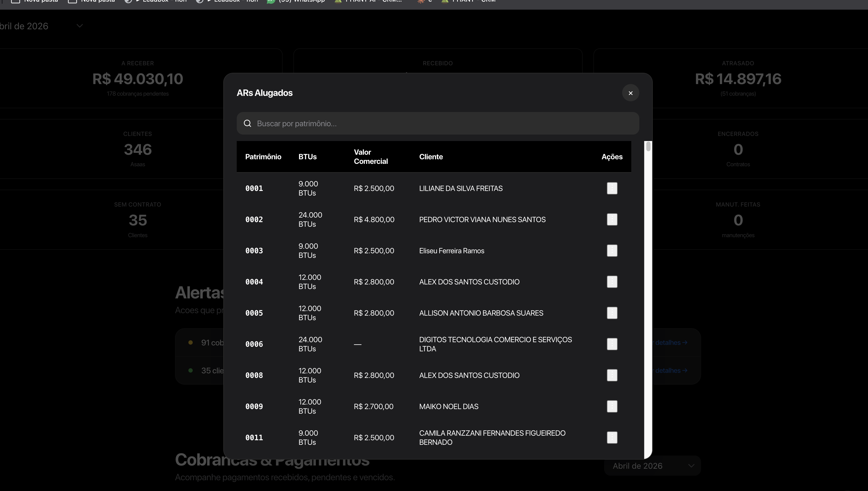Click the search magnifier icon

pyautogui.click(x=247, y=124)
